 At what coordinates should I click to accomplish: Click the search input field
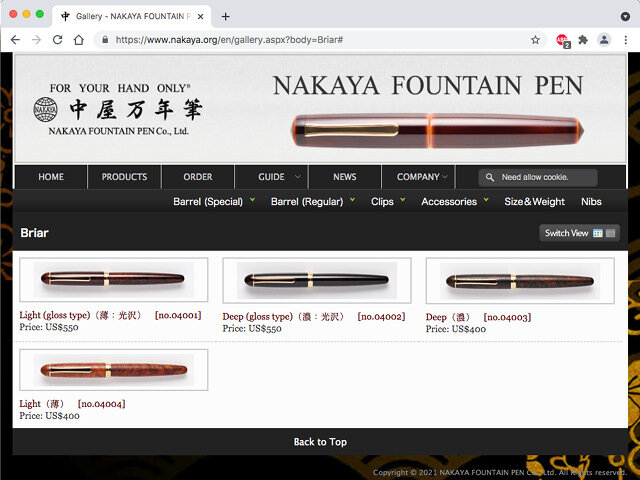pyautogui.click(x=547, y=177)
